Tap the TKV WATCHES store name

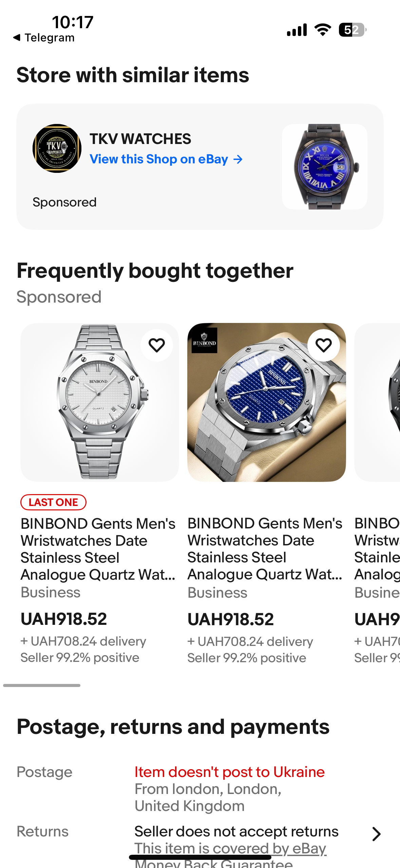[x=140, y=139]
